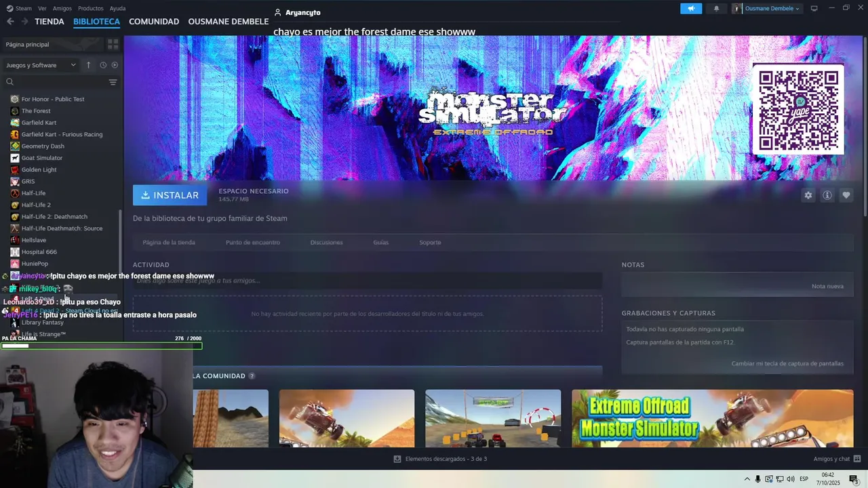The image size is (868, 488).
Task: Click the blue megaphone announcements button
Action: click(x=691, y=8)
